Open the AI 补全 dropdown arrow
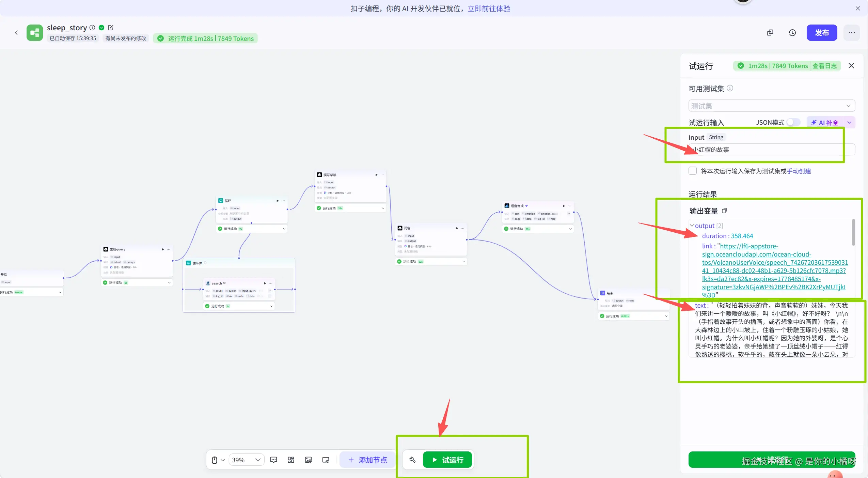The width and height of the screenshot is (868, 478). click(x=849, y=122)
